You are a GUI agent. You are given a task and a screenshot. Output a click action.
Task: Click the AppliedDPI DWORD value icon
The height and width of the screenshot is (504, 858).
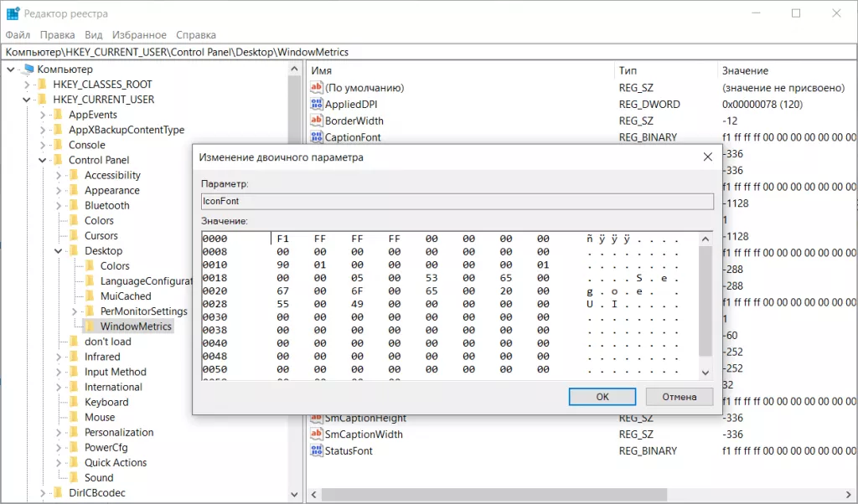(x=317, y=105)
